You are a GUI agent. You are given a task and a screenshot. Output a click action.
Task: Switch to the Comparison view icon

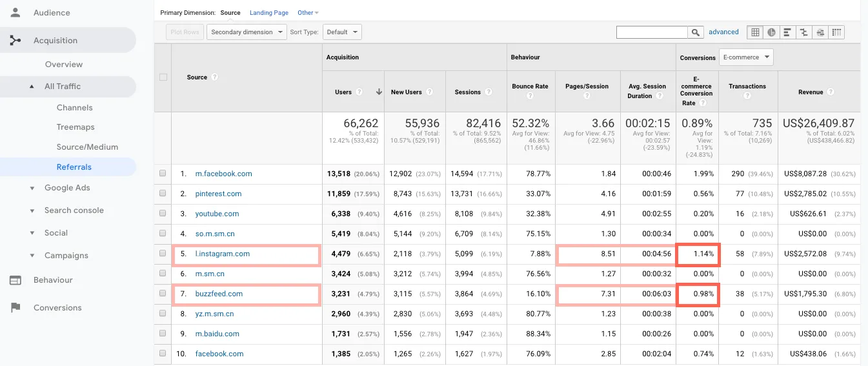(803, 32)
